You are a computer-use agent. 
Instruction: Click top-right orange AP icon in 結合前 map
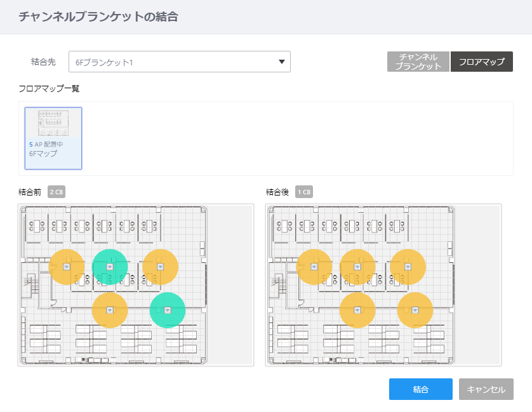tap(160, 267)
